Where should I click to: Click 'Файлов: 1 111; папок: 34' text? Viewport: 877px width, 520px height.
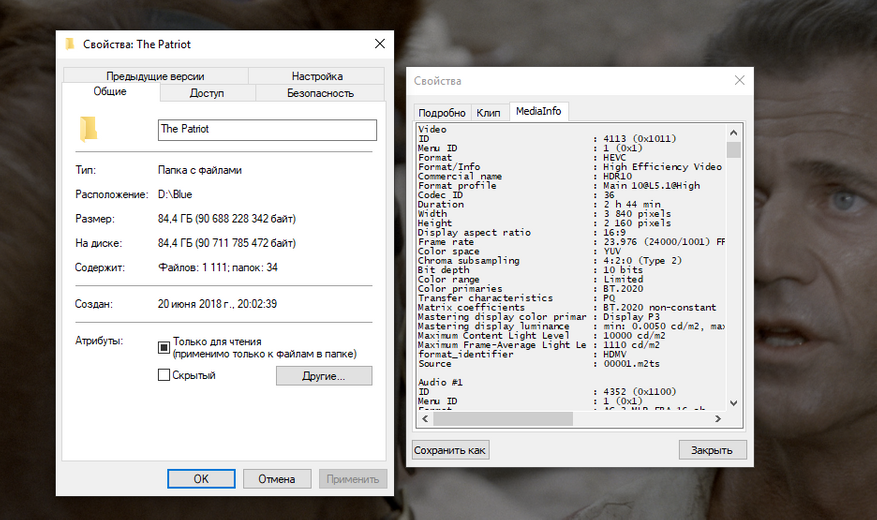tap(218, 268)
